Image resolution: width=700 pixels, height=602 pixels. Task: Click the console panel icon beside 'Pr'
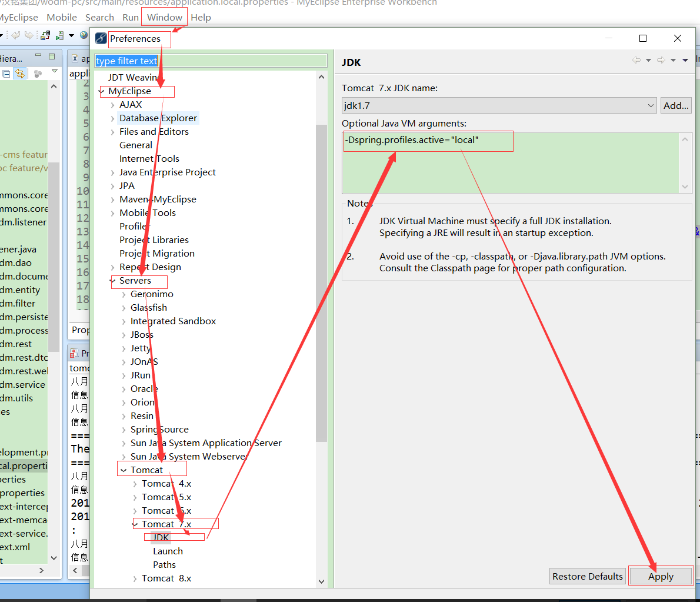tap(74, 353)
